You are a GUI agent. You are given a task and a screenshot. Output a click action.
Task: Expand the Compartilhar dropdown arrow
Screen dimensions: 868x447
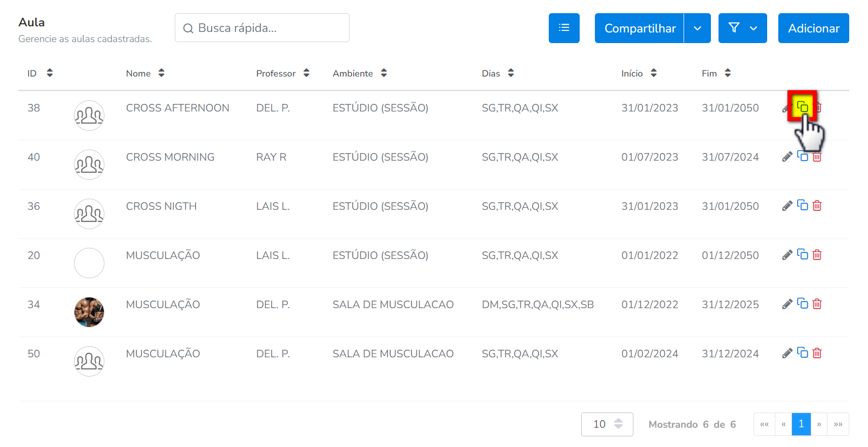click(697, 28)
